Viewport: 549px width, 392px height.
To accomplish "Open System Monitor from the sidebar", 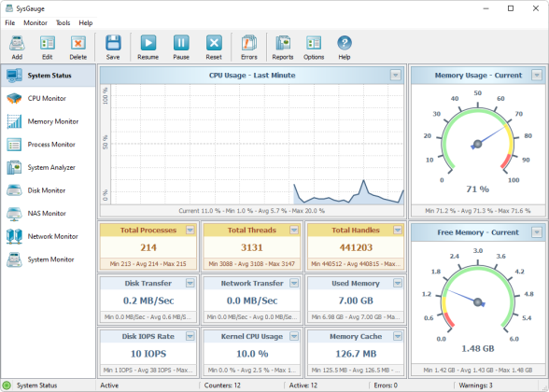I will click(x=48, y=259).
